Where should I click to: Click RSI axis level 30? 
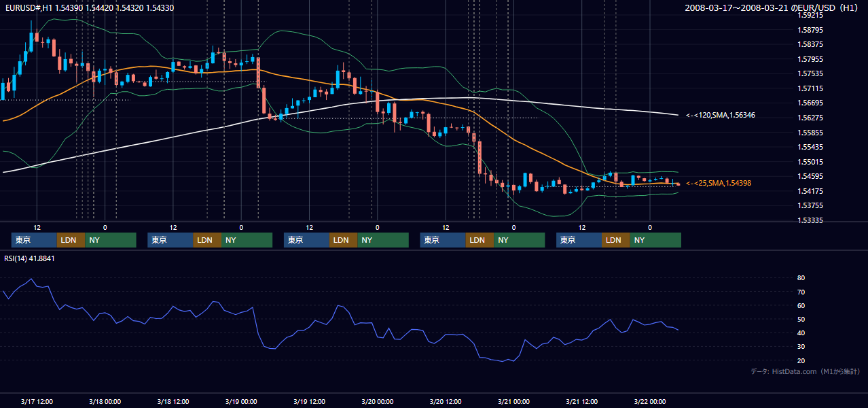click(801, 347)
